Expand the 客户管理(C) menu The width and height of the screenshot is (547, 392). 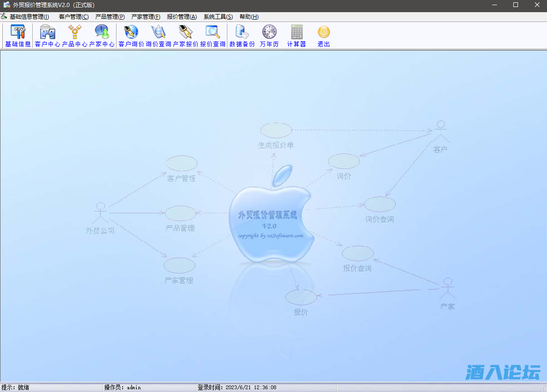73,17
